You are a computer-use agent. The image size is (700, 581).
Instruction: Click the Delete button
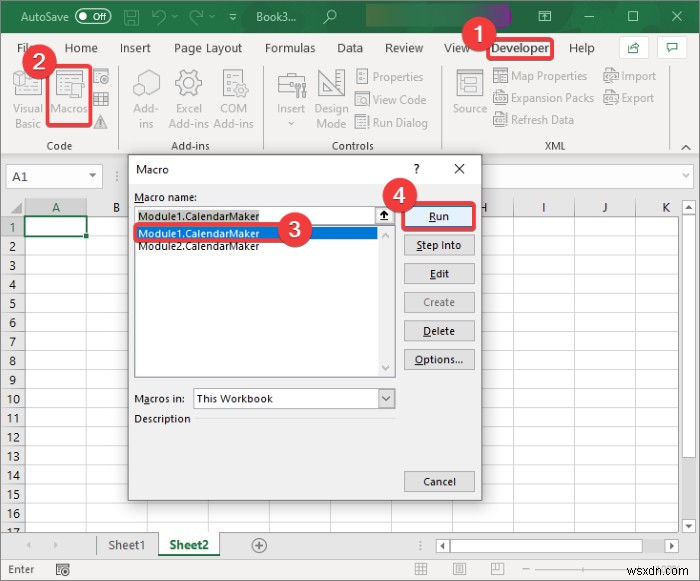pos(439,331)
